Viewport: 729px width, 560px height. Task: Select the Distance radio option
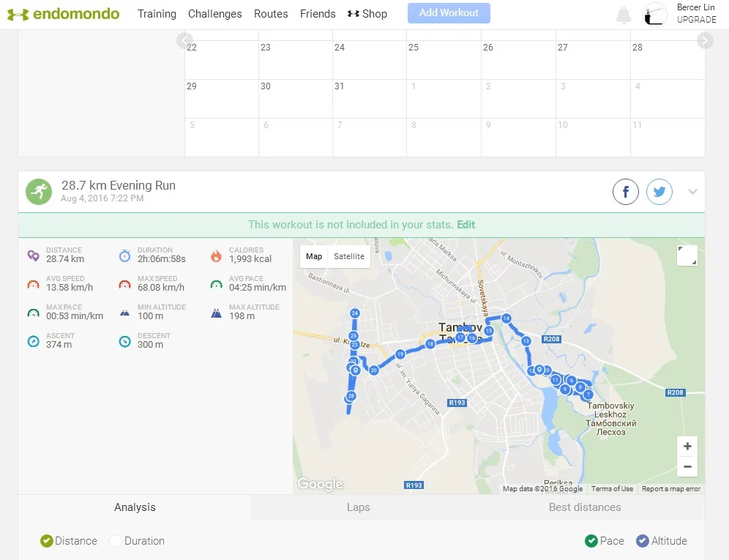(47, 541)
